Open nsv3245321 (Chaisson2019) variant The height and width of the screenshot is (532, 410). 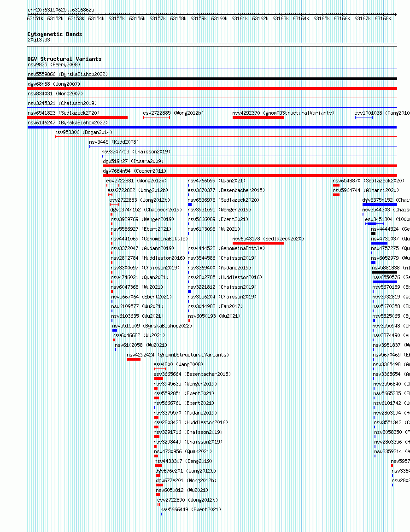62,103
